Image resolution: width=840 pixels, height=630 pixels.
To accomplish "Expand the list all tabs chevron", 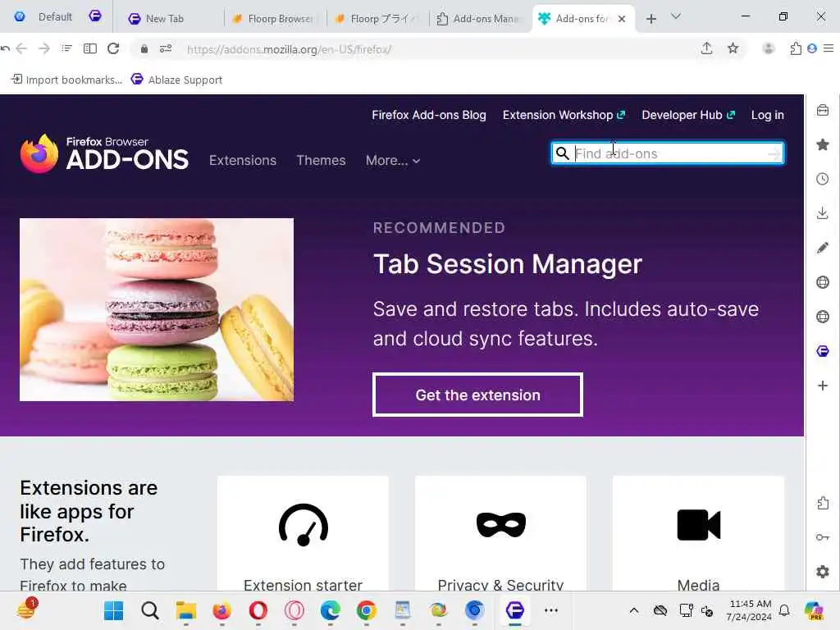I will tap(676, 16).
